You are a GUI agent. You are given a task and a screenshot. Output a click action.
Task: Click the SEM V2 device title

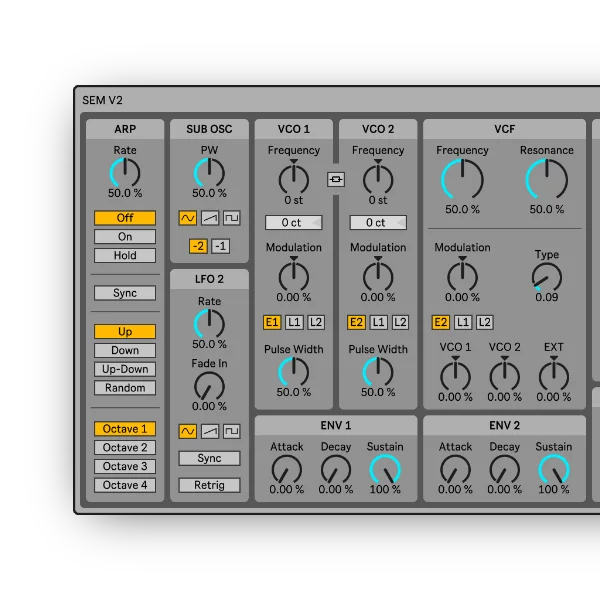coord(102,100)
